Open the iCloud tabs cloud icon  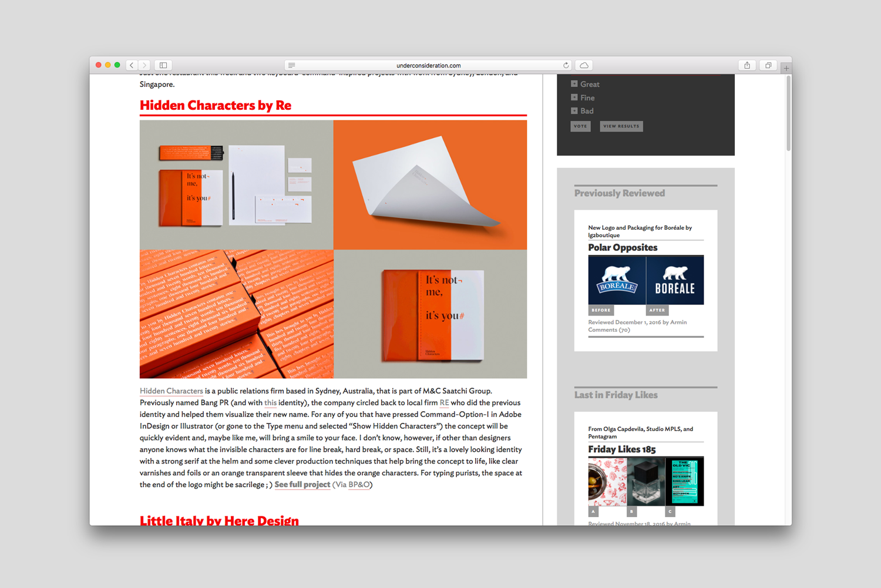584,65
